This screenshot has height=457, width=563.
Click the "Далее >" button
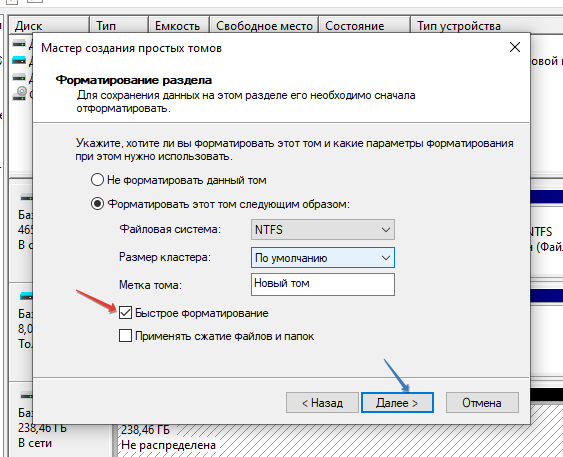click(397, 402)
